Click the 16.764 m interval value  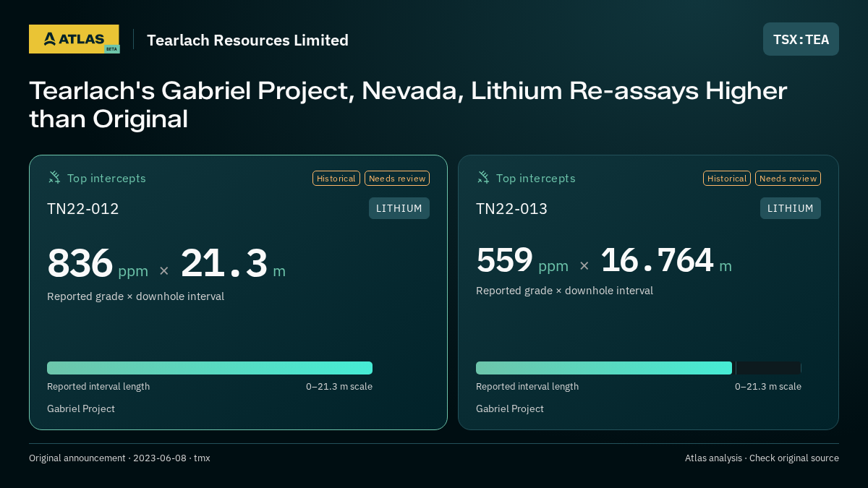(666, 261)
